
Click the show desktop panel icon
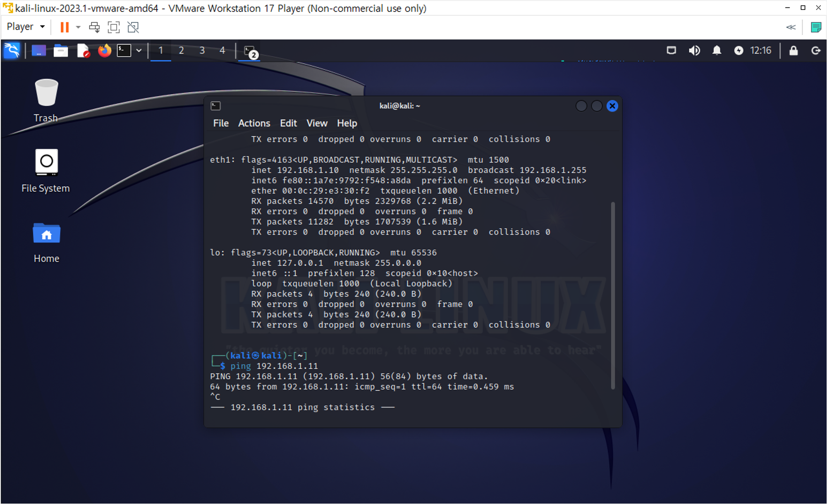(x=39, y=50)
